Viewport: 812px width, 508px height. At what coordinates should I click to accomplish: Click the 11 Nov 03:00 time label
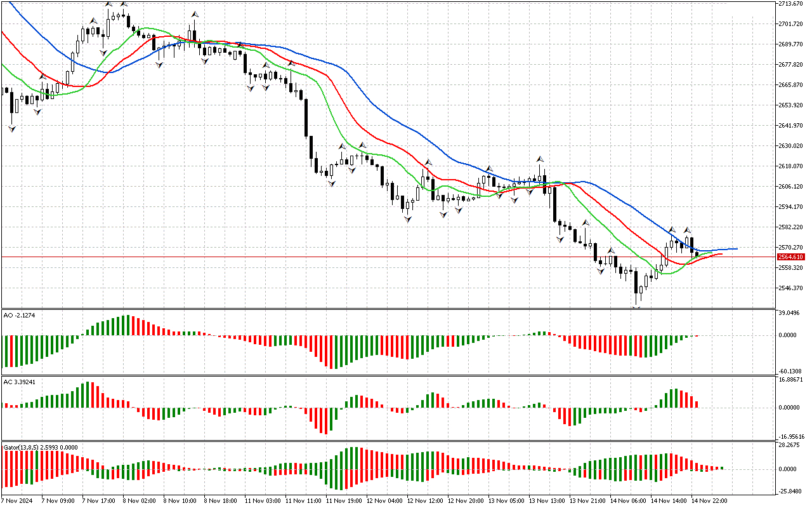(x=262, y=501)
